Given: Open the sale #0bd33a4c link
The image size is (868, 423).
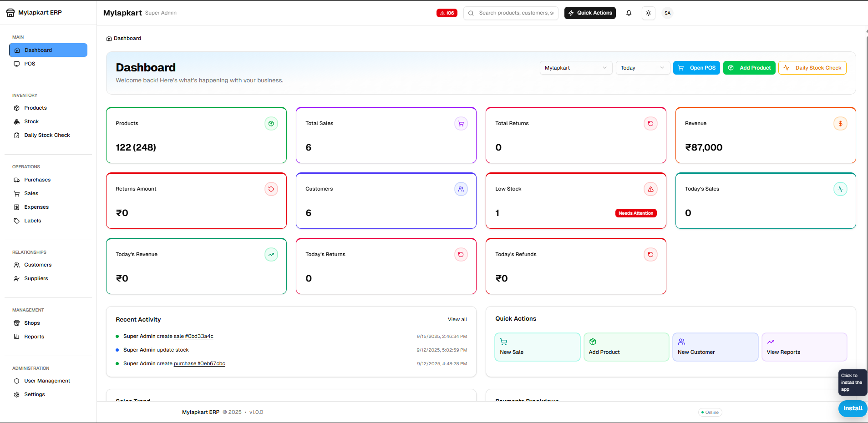Looking at the screenshot, I should click(193, 337).
